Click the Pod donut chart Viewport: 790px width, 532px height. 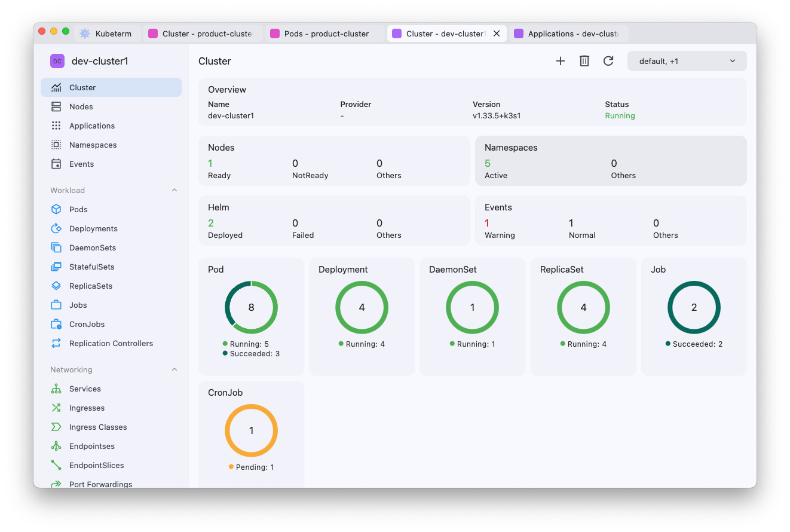click(252, 307)
